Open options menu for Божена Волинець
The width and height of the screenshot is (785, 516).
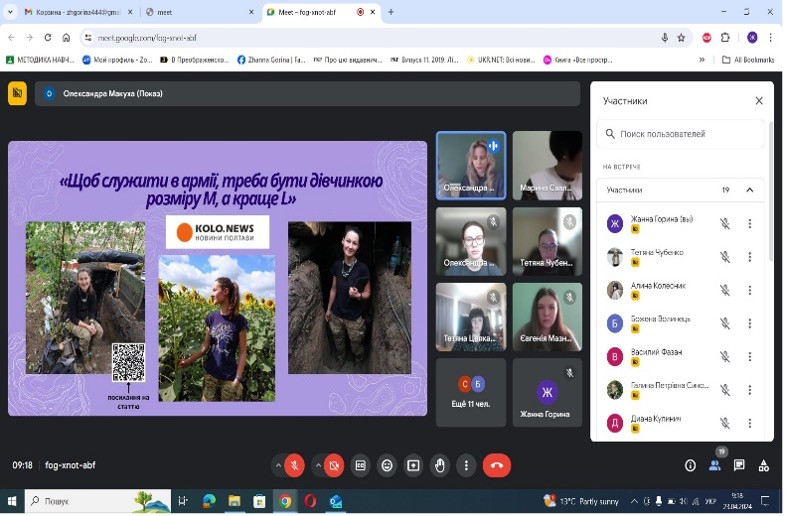[x=750, y=324]
